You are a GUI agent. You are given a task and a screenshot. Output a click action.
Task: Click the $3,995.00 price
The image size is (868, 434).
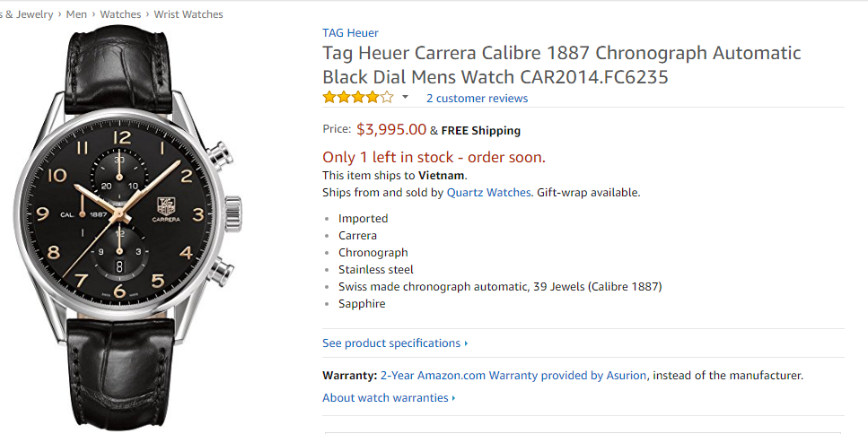tap(391, 129)
